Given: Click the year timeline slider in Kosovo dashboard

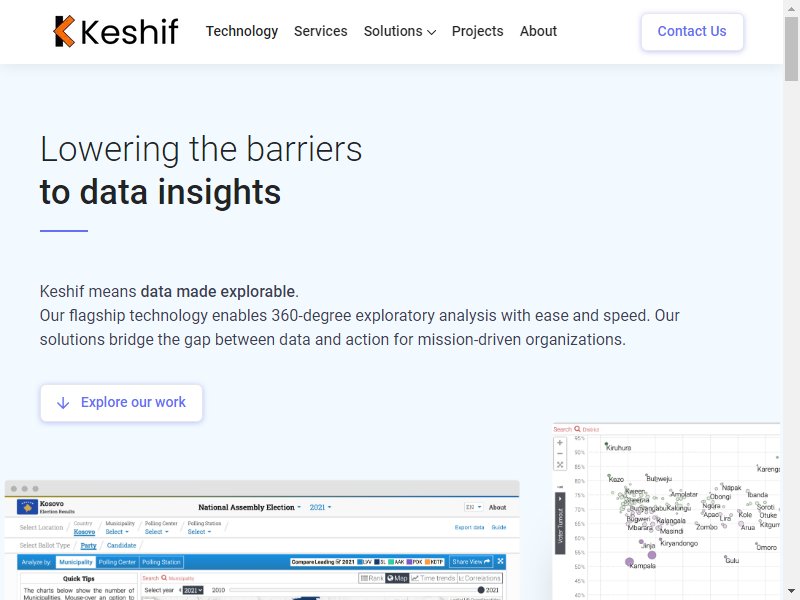Looking at the screenshot, I should pos(350,590).
